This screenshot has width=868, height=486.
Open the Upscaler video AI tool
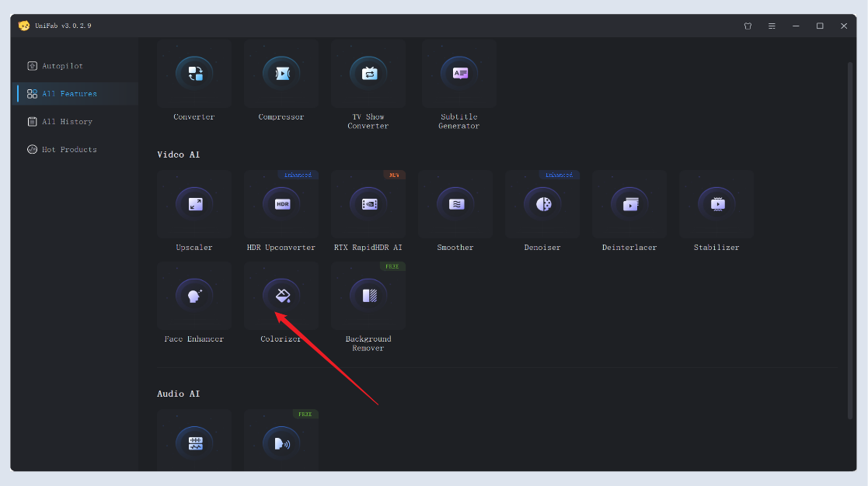(194, 204)
